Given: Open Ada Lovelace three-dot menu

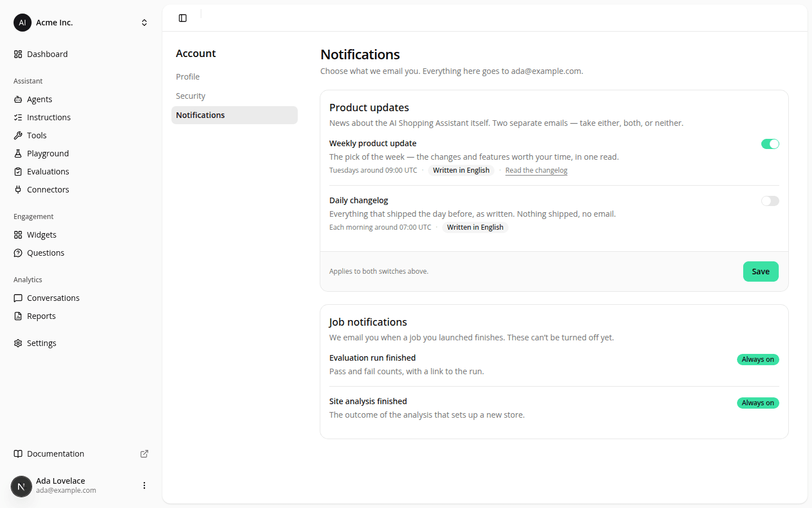Looking at the screenshot, I should pyautogui.click(x=144, y=485).
